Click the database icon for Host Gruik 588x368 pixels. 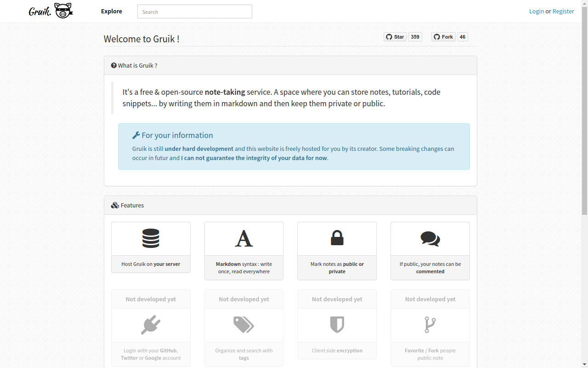[x=151, y=238]
